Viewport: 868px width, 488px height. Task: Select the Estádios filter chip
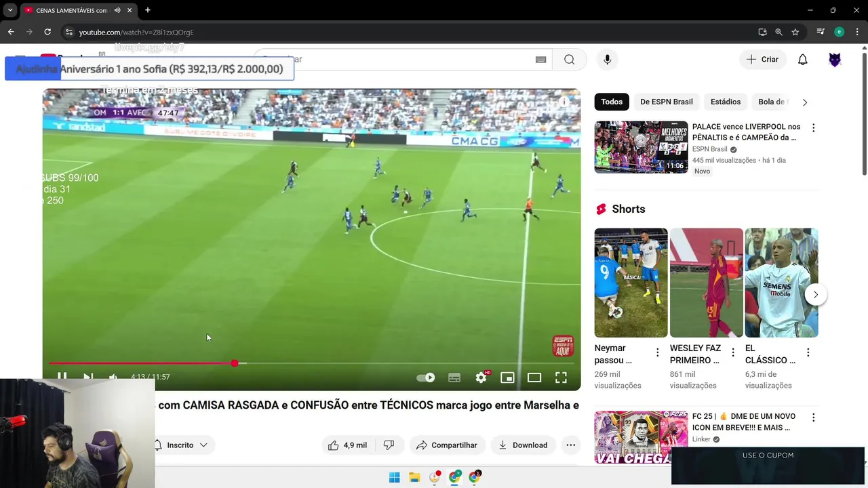coord(726,102)
